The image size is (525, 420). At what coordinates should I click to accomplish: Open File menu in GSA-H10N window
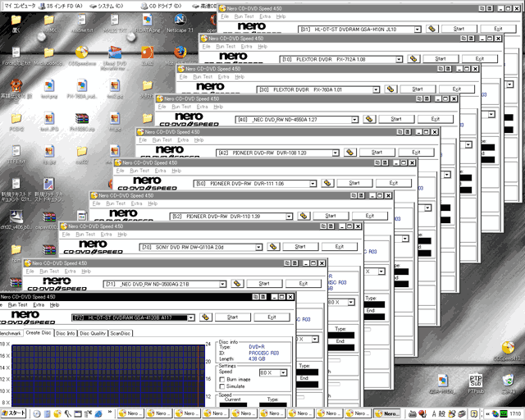[x=225, y=16]
